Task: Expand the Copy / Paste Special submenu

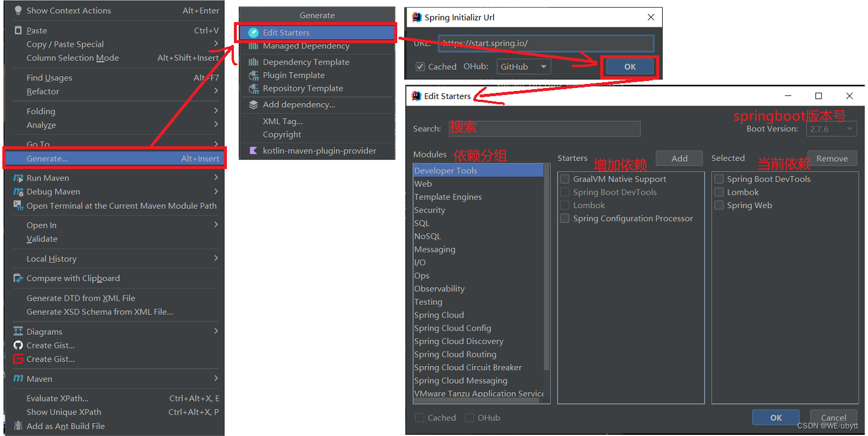Action: 216,44
